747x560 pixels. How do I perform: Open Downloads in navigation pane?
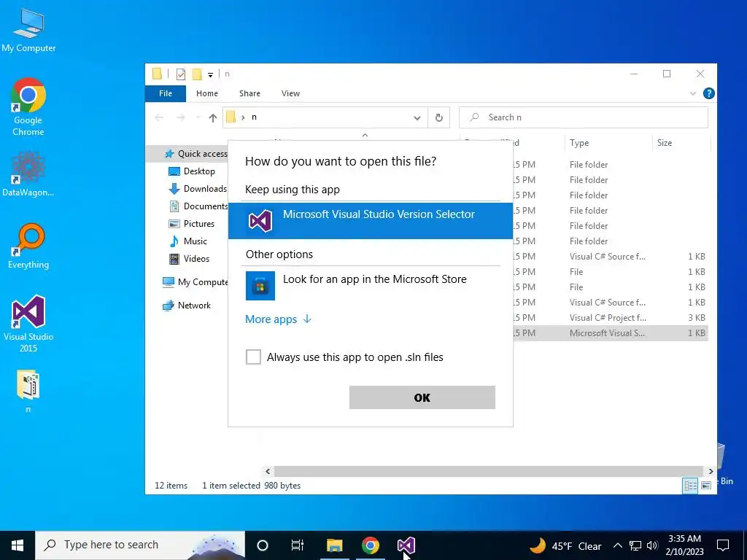(x=198, y=189)
